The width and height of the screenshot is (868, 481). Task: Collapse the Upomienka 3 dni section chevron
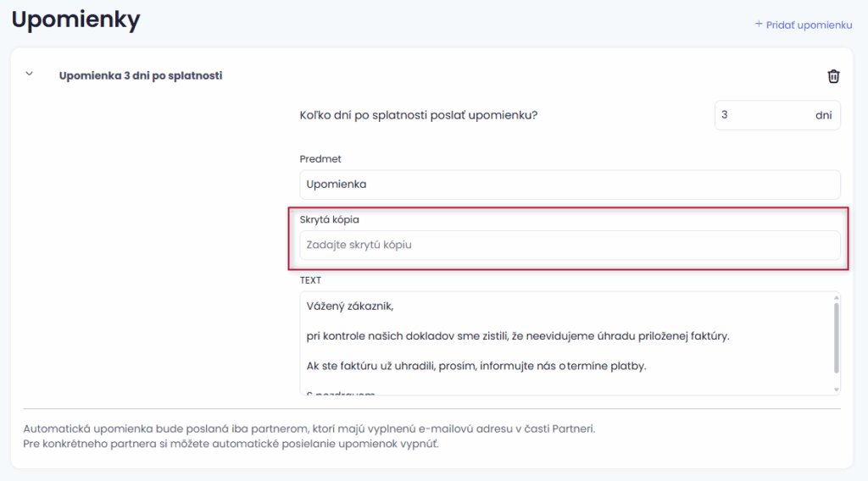(29, 75)
